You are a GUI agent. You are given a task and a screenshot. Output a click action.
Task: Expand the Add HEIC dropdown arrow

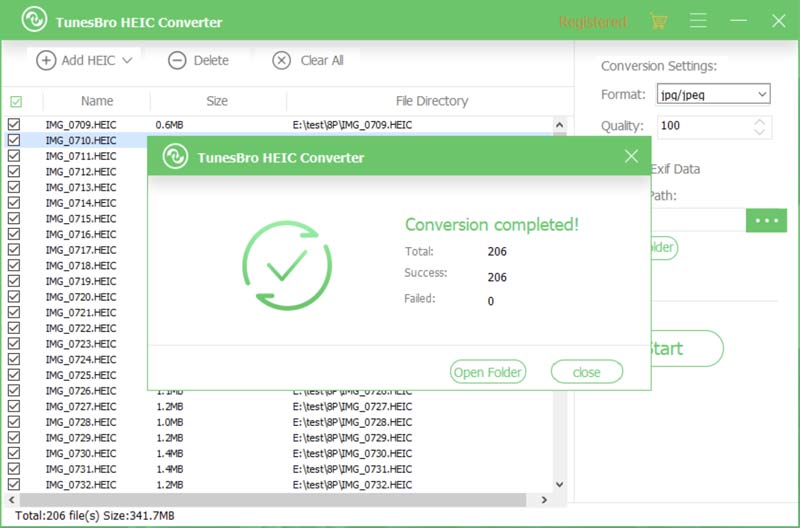click(x=128, y=60)
